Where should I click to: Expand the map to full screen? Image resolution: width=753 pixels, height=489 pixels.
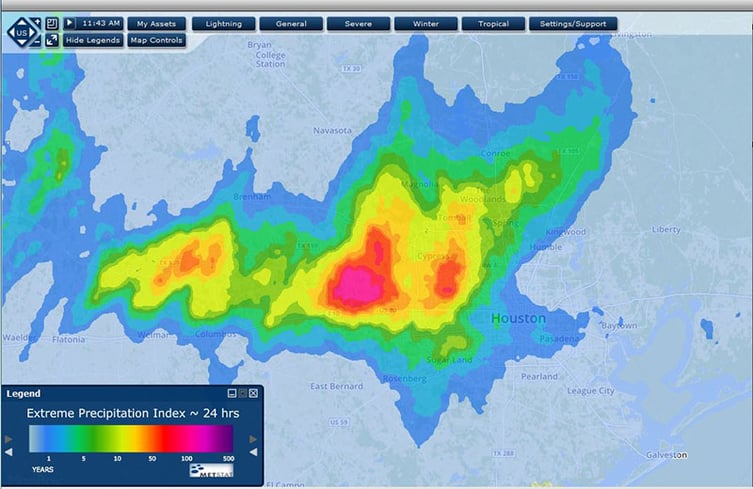click(x=52, y=40)
